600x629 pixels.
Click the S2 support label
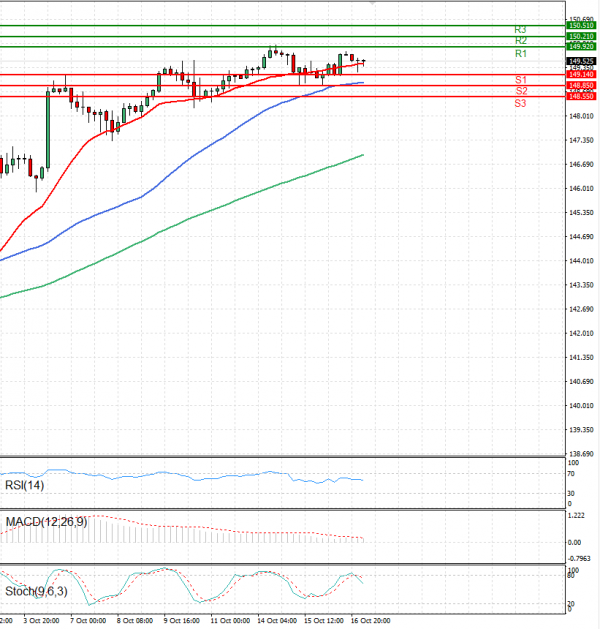[x=521, y=91]
